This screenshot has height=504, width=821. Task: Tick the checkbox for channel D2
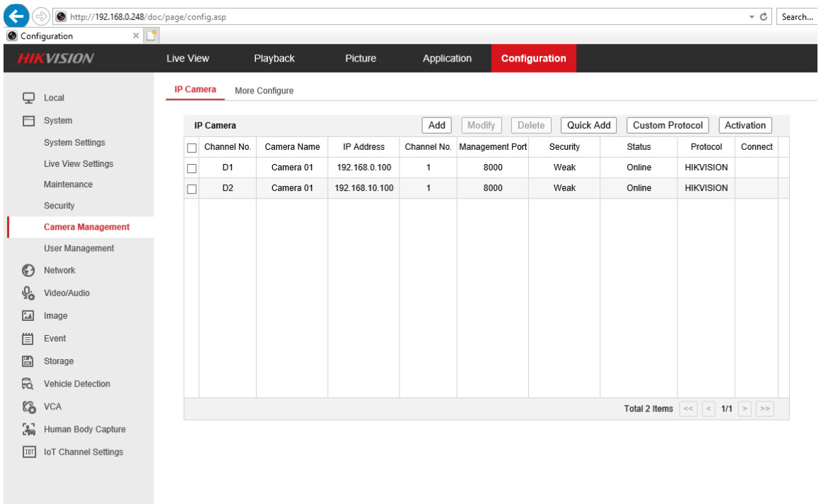pyautogui.click(x=191, y=189)
